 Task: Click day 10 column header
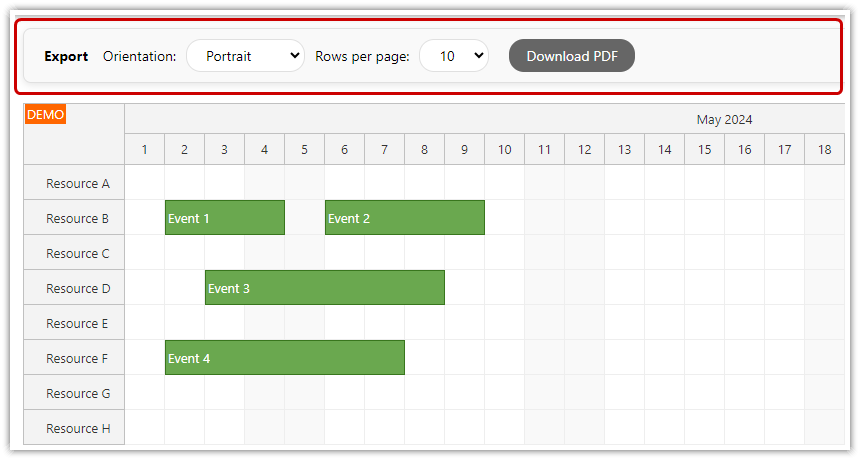tap(505, 149)
